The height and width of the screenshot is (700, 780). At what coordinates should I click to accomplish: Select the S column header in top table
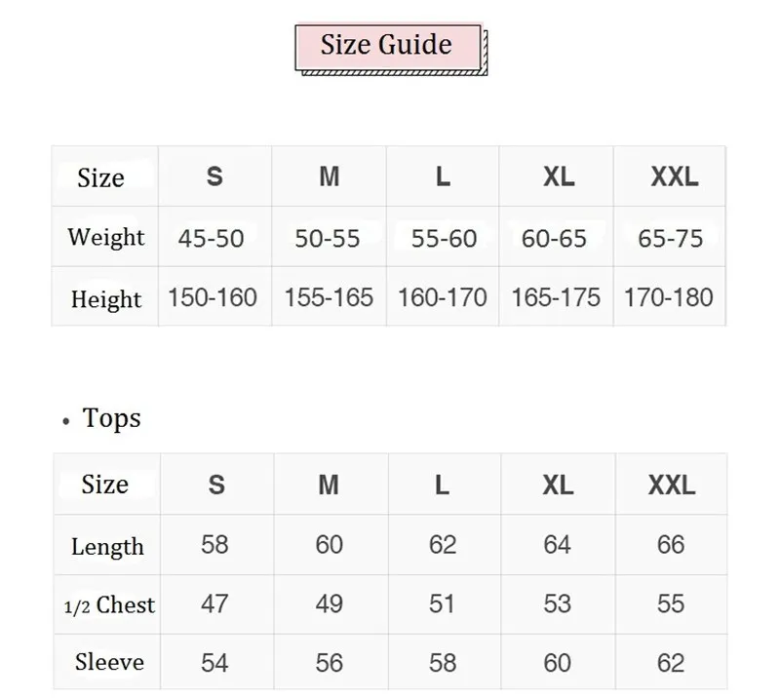pos(214,176)
